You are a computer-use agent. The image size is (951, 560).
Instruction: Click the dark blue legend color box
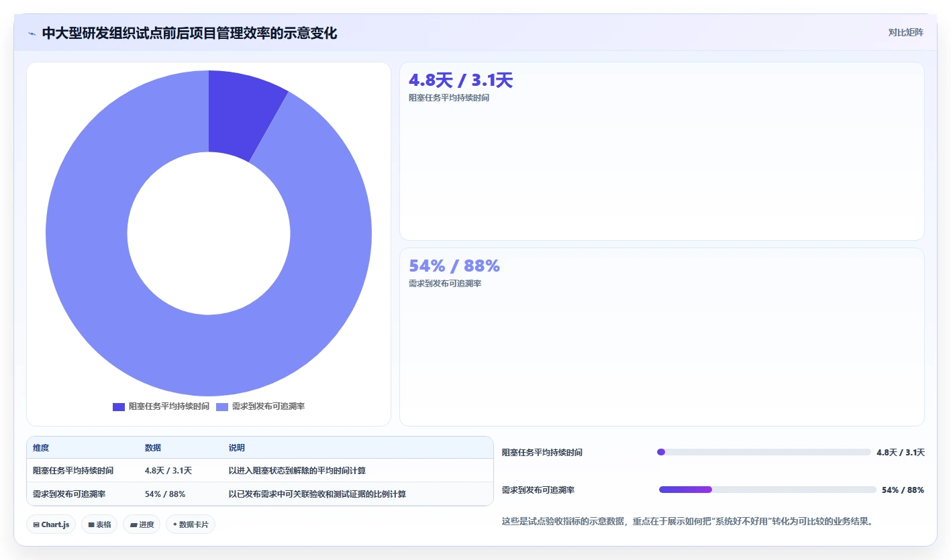[119, 407]
